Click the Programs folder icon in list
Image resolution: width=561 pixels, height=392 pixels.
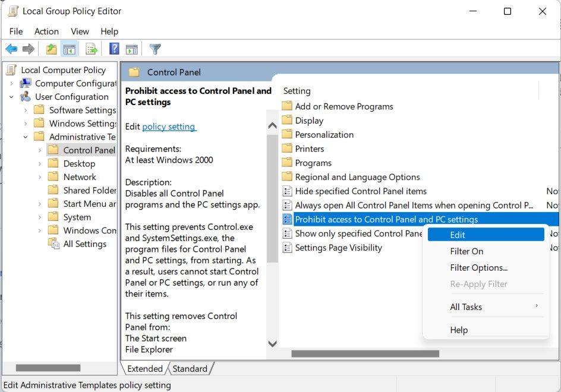point(287,162)
